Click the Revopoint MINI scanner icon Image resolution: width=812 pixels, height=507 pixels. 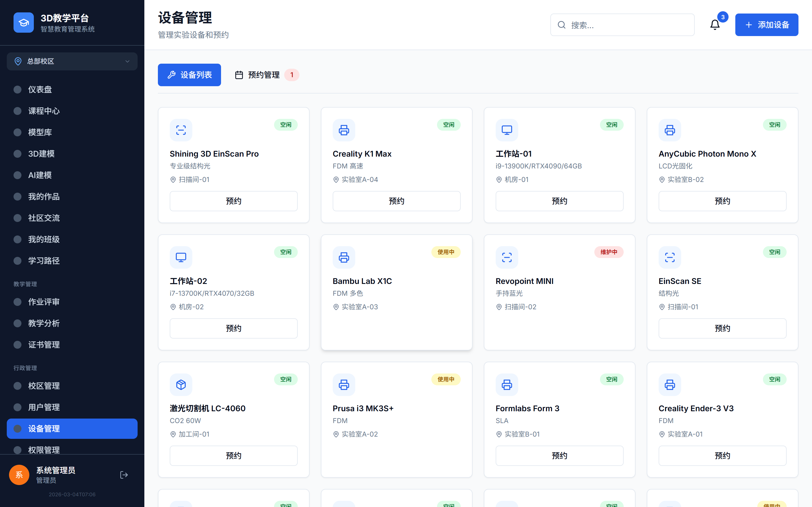coord(507,257)
